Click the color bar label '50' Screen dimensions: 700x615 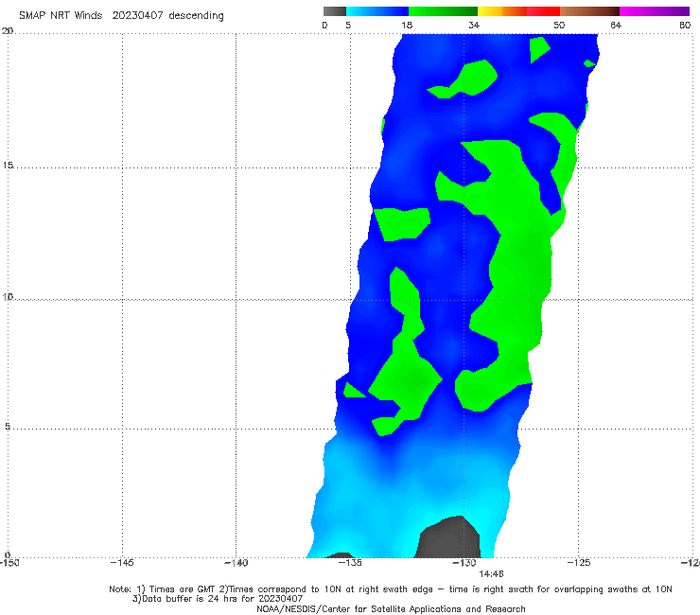pos(559,26)
